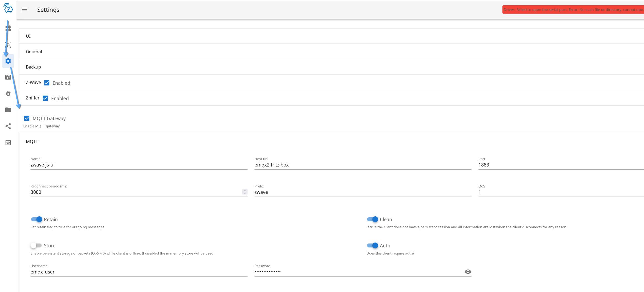The height and width of the screenshot is (292, 644).
Task: Open the Smart Start QR code page
Action: [x=8, y=45]
